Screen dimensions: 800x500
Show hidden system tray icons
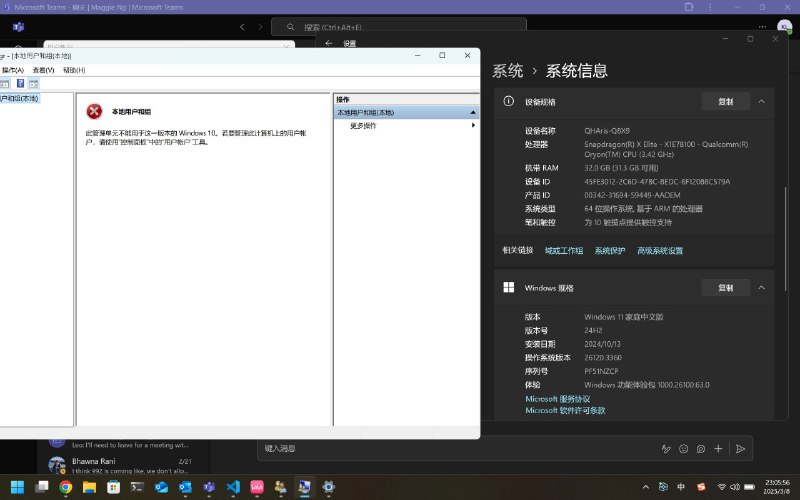tap(645, 487)
